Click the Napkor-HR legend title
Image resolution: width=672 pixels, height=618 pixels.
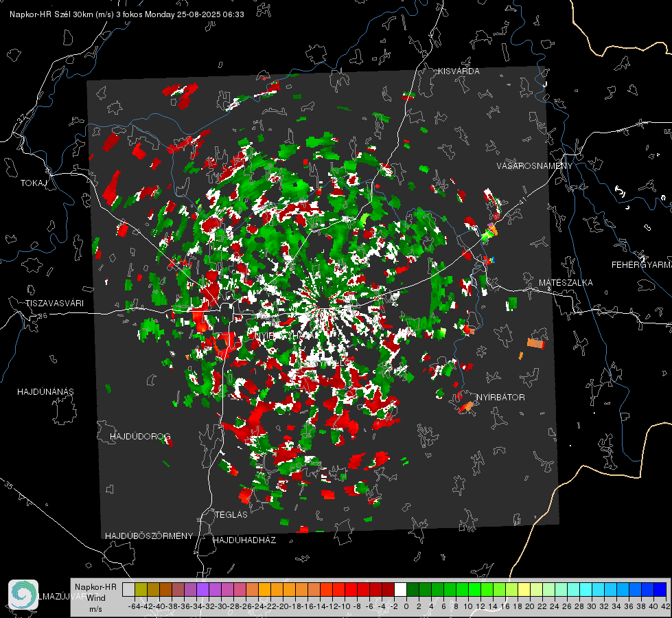95,587
